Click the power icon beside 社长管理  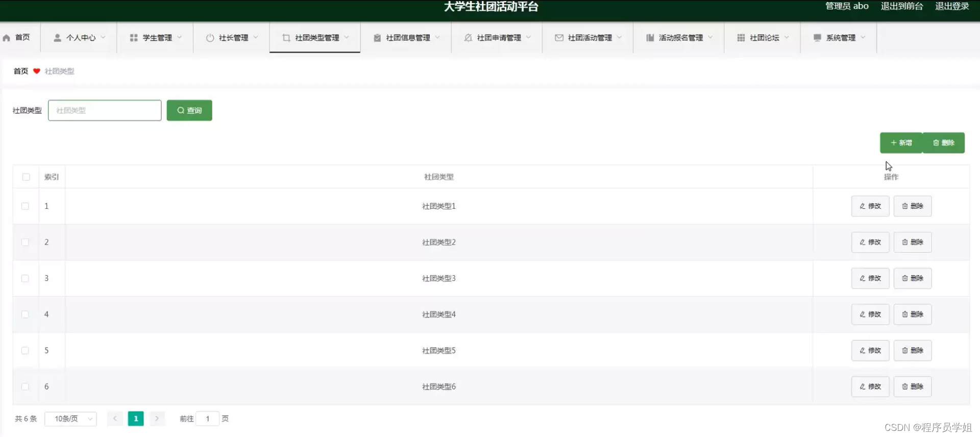coord(210,38)
